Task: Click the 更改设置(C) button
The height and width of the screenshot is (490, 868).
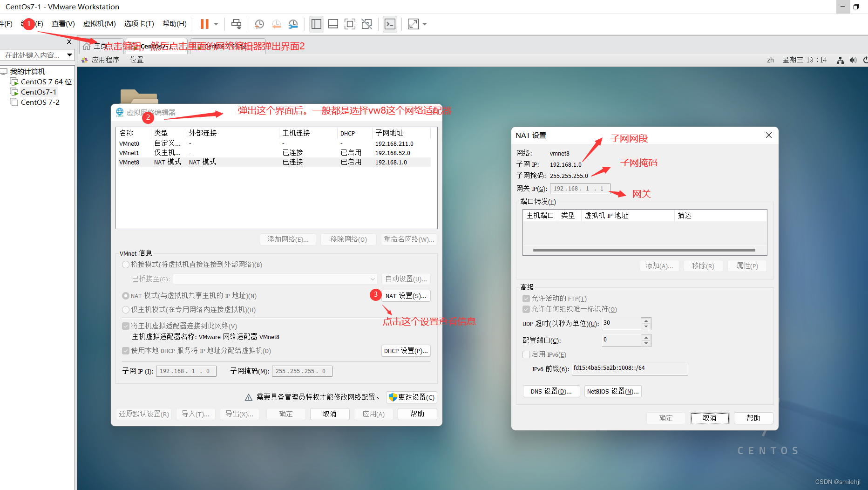Action: tap(411, 397)
